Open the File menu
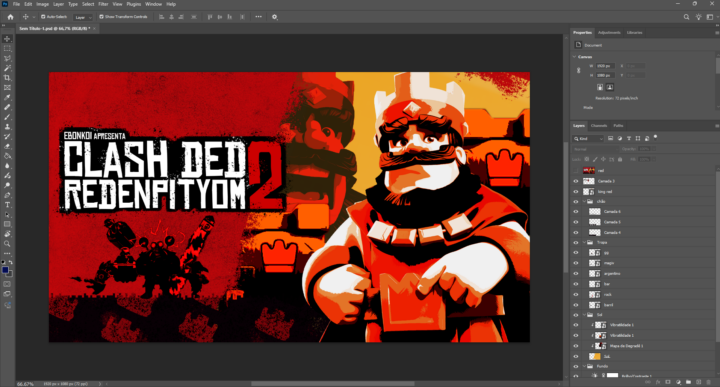The width and height of the screenshot is (720, 387). click(16, 4)
